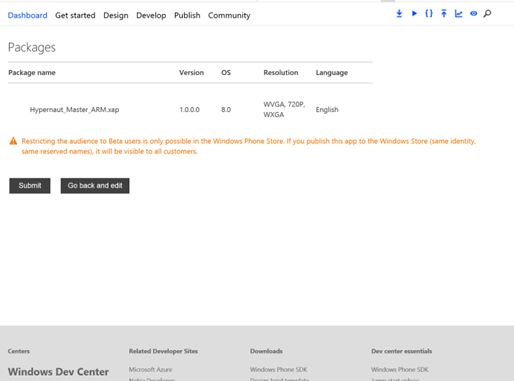
Task: Click the Resolution column header
Action: click(x=281, y=73)
